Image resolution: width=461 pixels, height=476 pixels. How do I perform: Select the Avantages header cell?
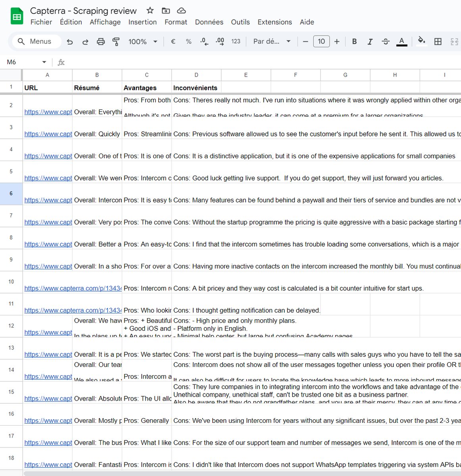(x=147, y=88)
